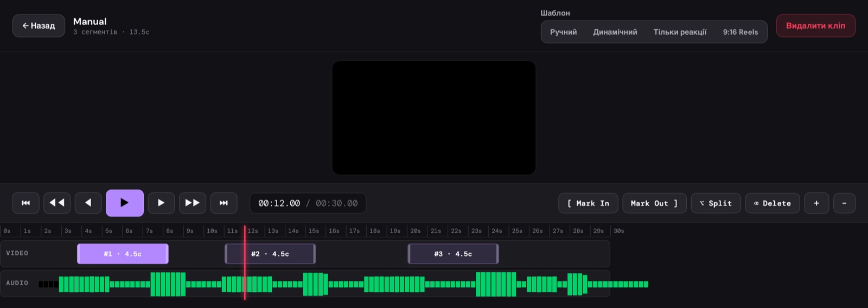Select video segment #2 · 4.5c

coord(270,254)
